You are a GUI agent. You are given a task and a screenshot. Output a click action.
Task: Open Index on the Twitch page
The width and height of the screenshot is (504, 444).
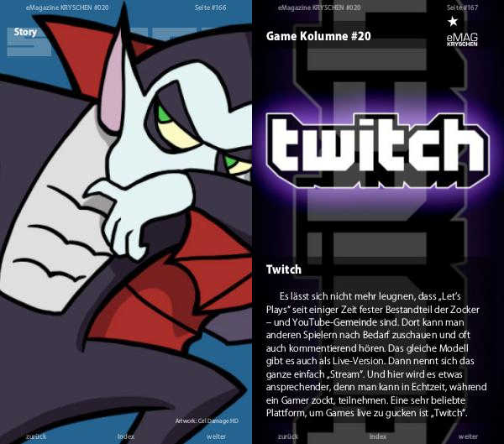378,436
